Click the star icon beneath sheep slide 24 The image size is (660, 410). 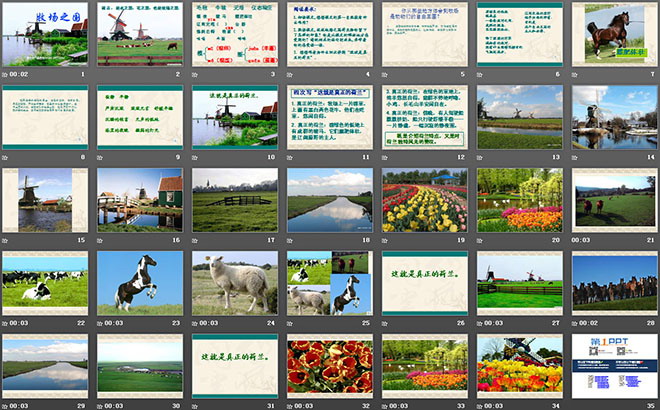pos(198,323)
